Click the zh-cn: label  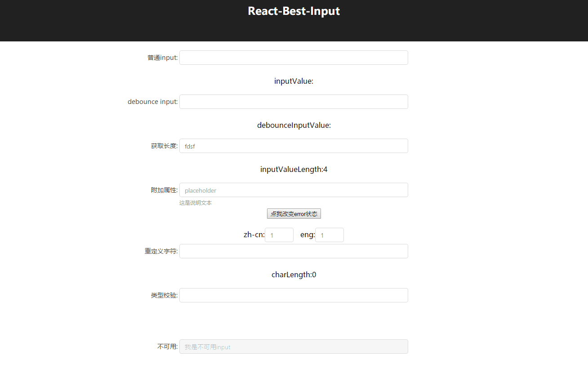(x=254, y=235)
